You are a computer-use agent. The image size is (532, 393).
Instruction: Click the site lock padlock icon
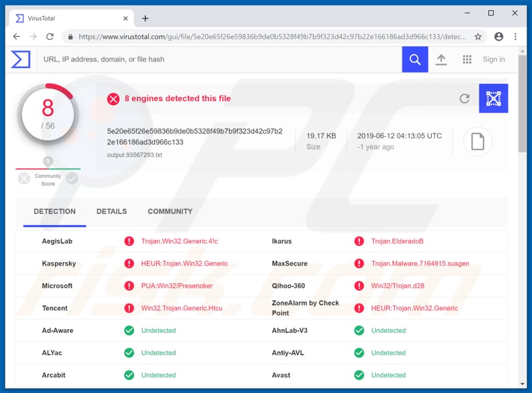click(x=70, y=36)
